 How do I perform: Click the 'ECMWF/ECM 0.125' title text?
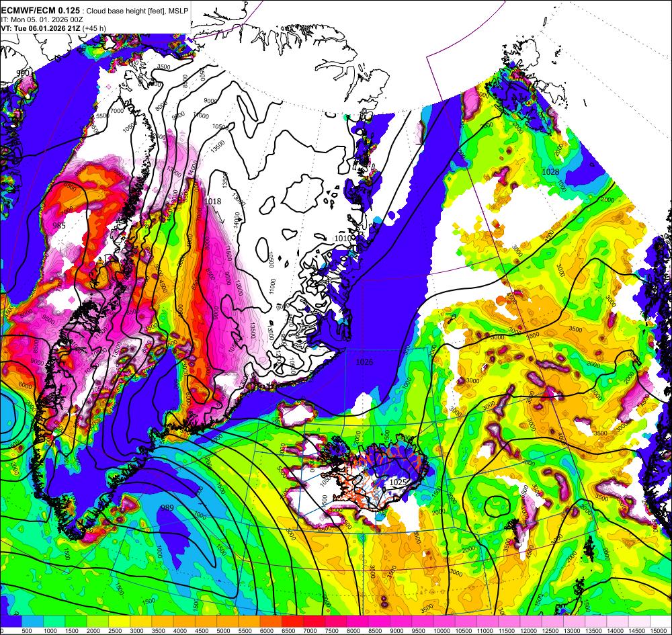point(40,10)
